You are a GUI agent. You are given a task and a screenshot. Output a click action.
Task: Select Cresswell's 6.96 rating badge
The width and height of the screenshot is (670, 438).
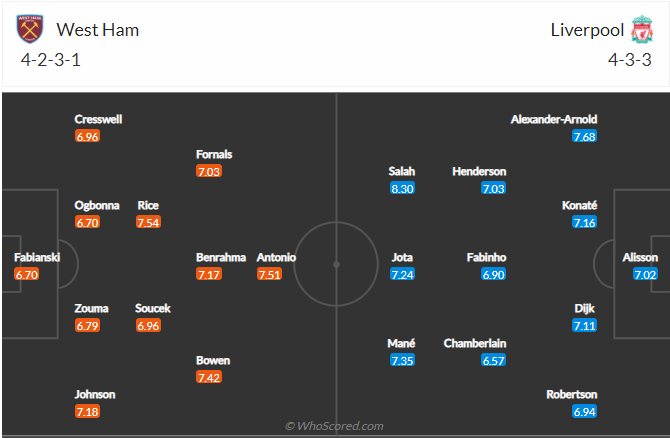[x=87, y=136]
